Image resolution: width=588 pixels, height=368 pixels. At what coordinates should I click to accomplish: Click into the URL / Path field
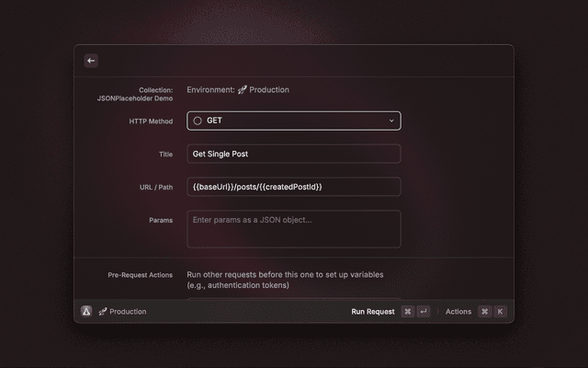(x=293, y=187)
